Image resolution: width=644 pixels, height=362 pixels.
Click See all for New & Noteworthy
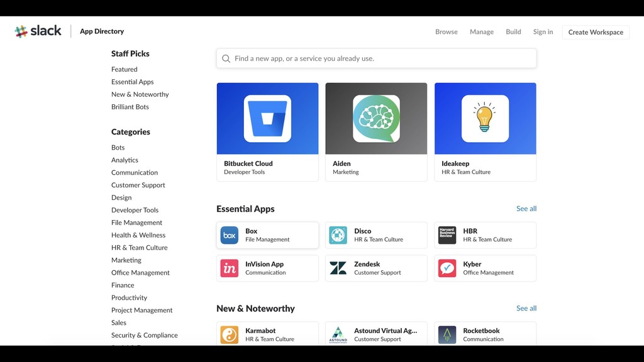click(526, 308)
